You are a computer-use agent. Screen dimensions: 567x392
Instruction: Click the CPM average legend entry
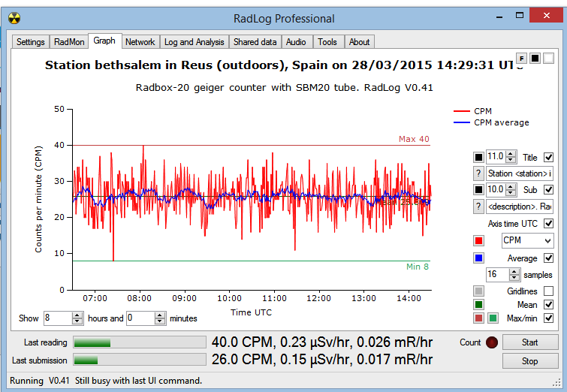click(491, 122)
